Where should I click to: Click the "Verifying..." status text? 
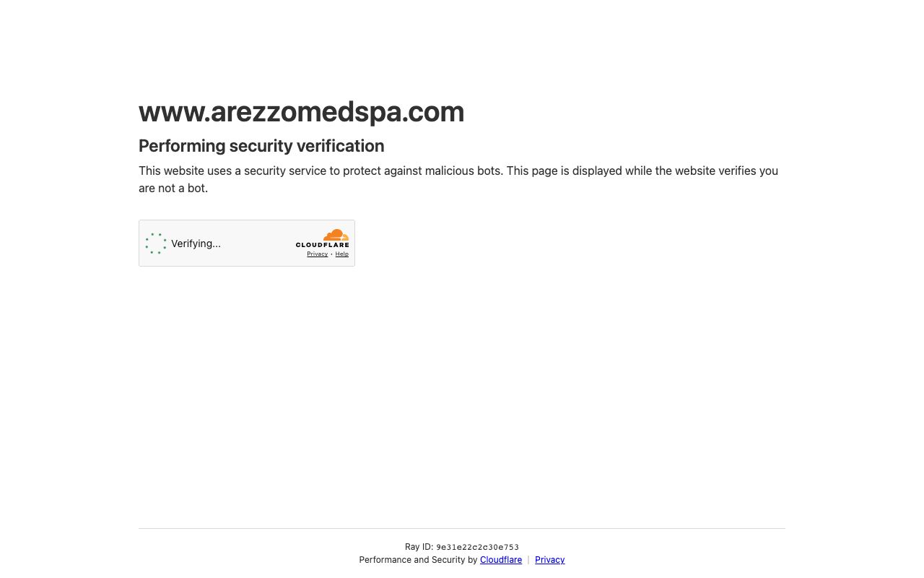(x=196, y=243)
